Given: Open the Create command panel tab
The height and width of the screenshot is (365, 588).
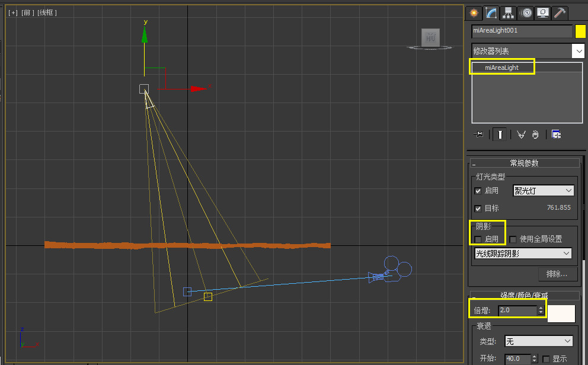Looking at the screenshot, I should click(474, 13).
